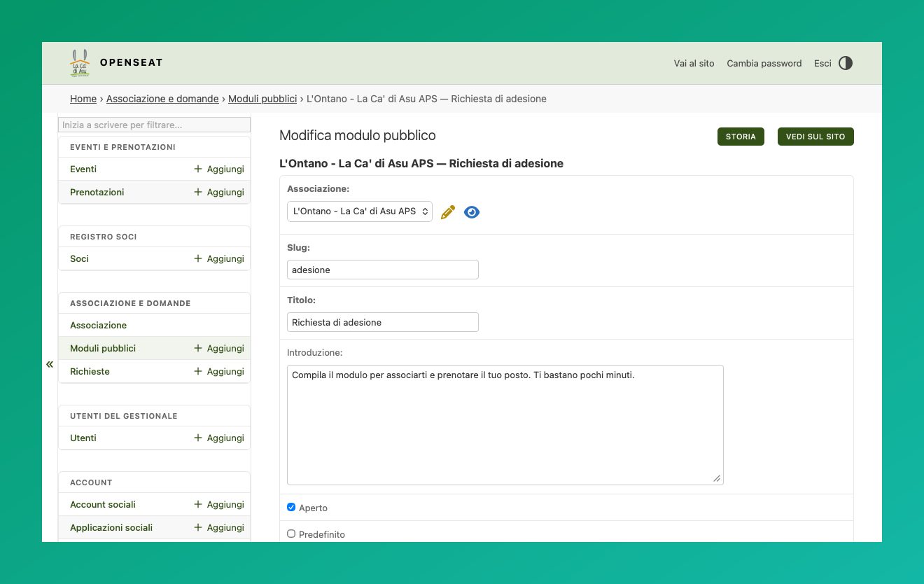Open Richieste in the sidebar
The width and height of the screenshot is (924, 584).
90,371
